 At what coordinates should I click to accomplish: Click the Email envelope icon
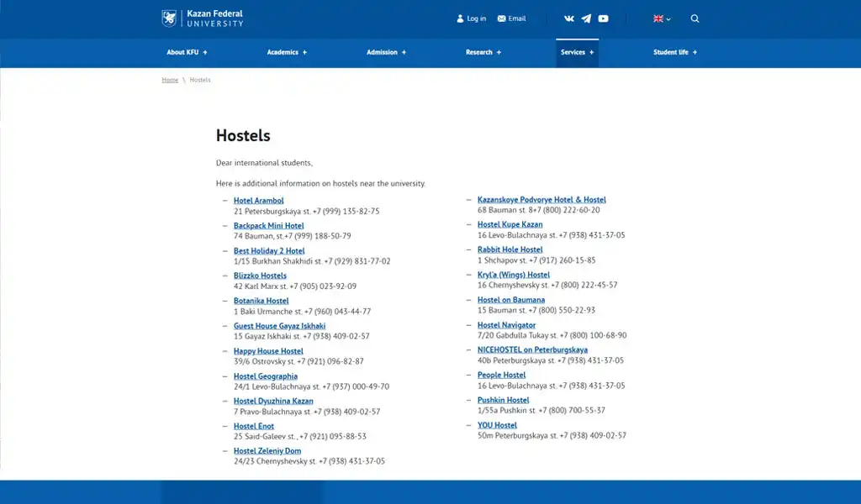click(502, 18)
